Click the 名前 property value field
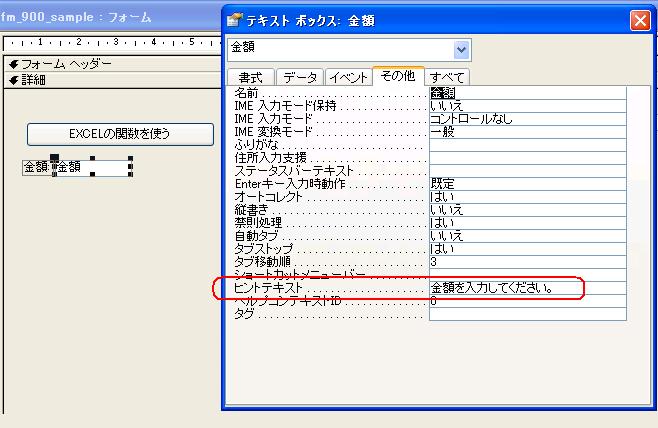Image resolution: width=658 pixels, height=428 pixels. click(527, 93)
